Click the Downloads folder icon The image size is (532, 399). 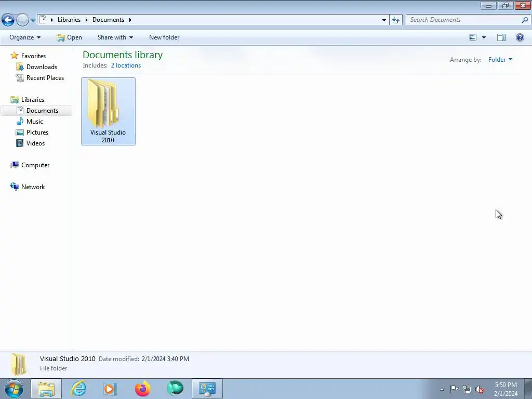20,67
